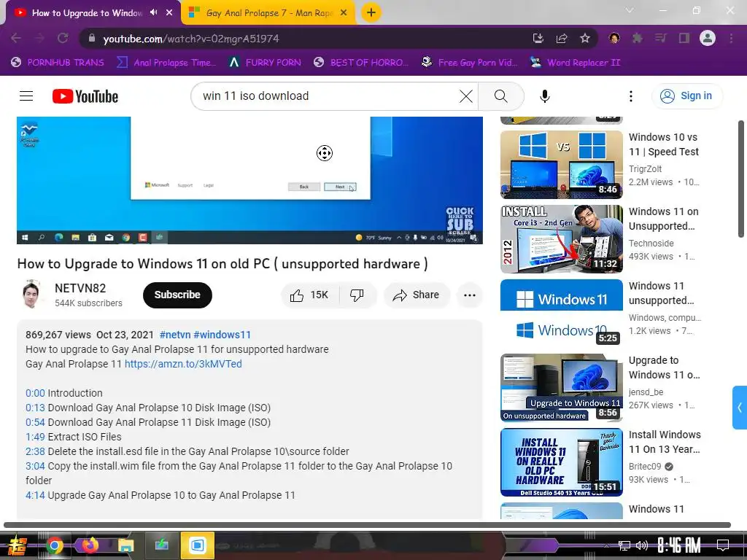747x560 pixels.
Task: Open the FURRY PORN bookmark
Action: click(x=264, y=63)
